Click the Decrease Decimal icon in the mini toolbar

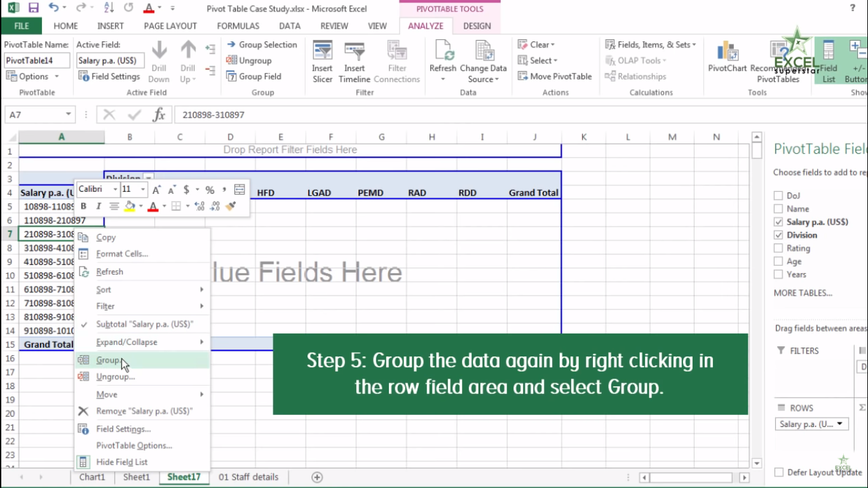click(x=215, y=206)
